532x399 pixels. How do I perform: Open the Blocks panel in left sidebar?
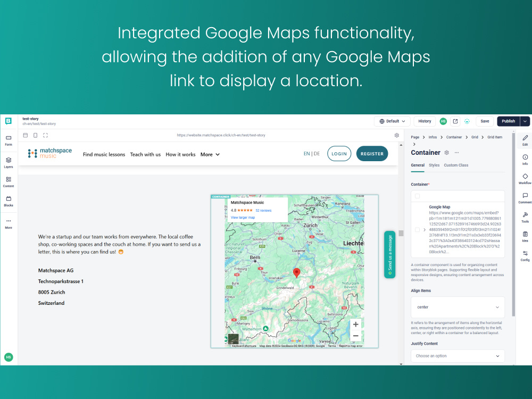point(9,201)
